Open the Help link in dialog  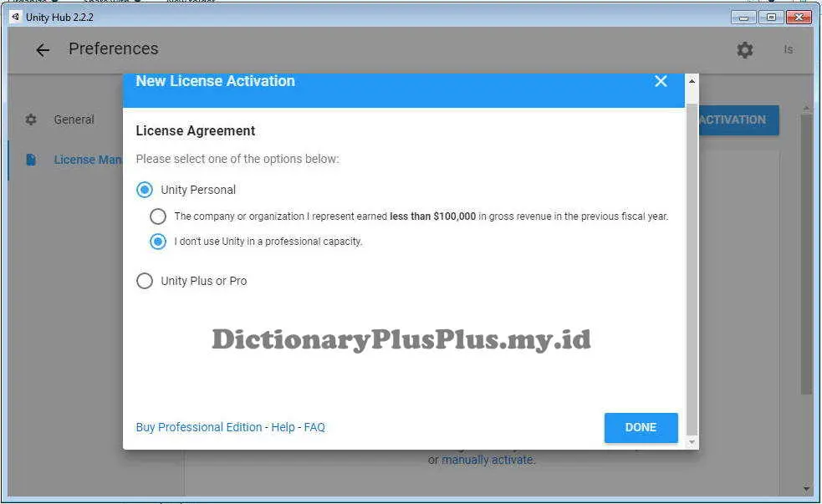point(283,427)
